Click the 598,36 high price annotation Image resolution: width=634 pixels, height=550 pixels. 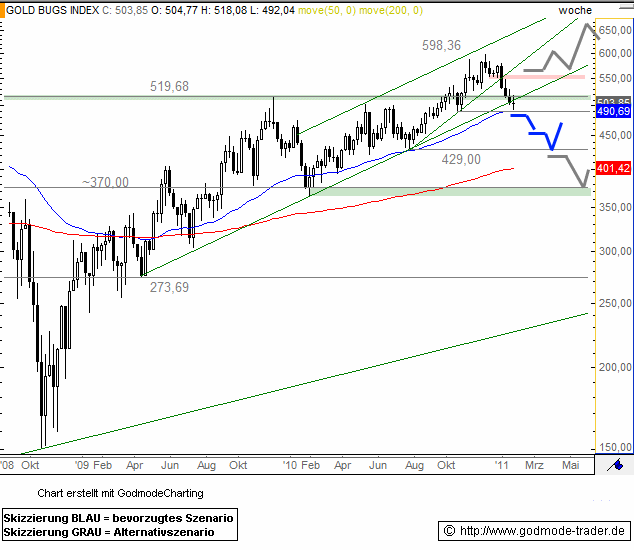[441, 45]
